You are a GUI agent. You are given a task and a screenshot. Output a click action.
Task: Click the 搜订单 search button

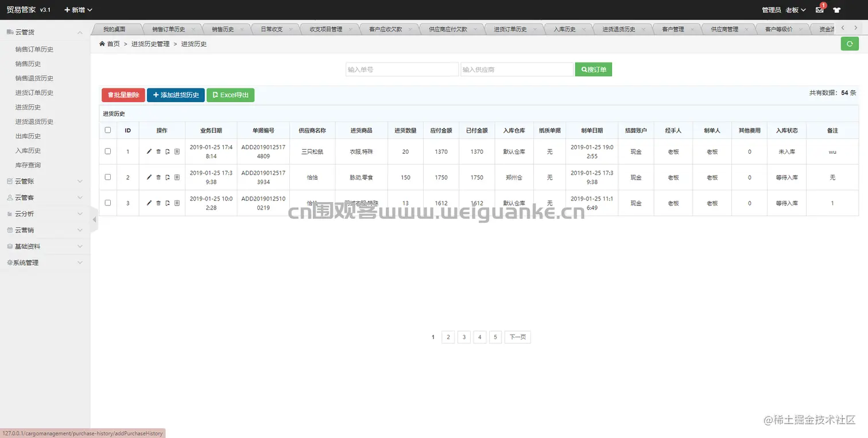[594, 69]
